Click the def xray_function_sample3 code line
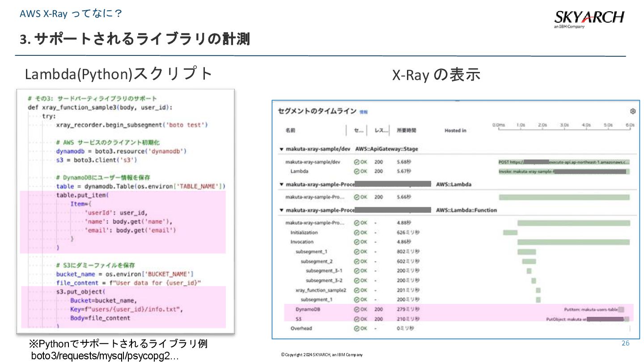 100,108
